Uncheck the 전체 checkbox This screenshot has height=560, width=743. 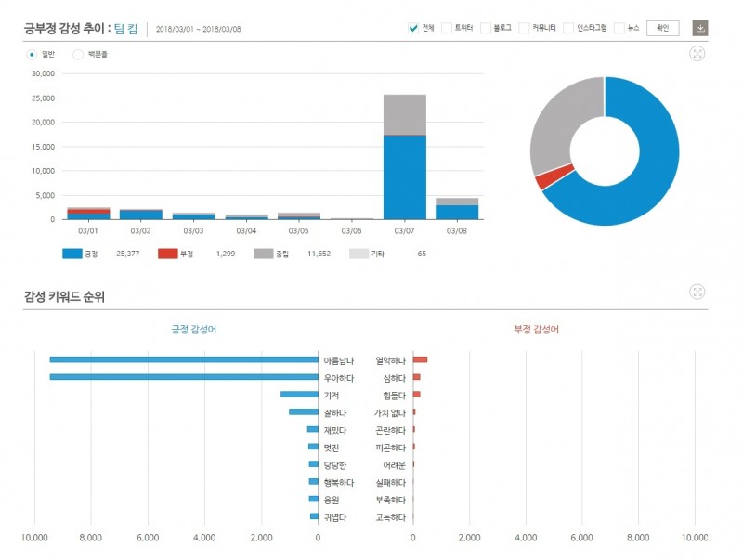click(x=413, y=28)
